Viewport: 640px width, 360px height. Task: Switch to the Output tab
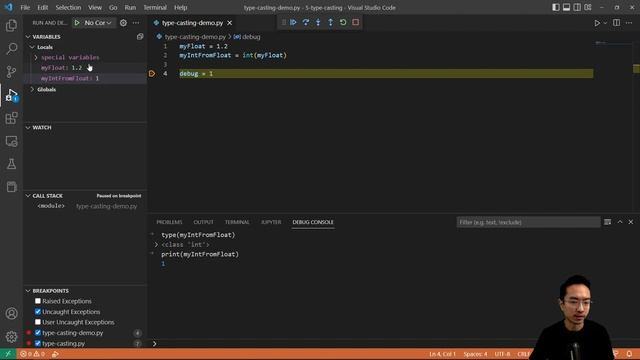[203, 222]
